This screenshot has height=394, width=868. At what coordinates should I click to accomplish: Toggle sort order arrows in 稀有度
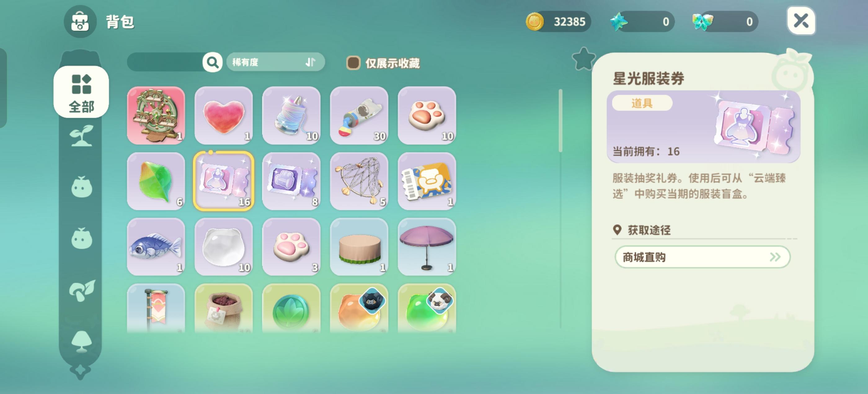(310, 62)
